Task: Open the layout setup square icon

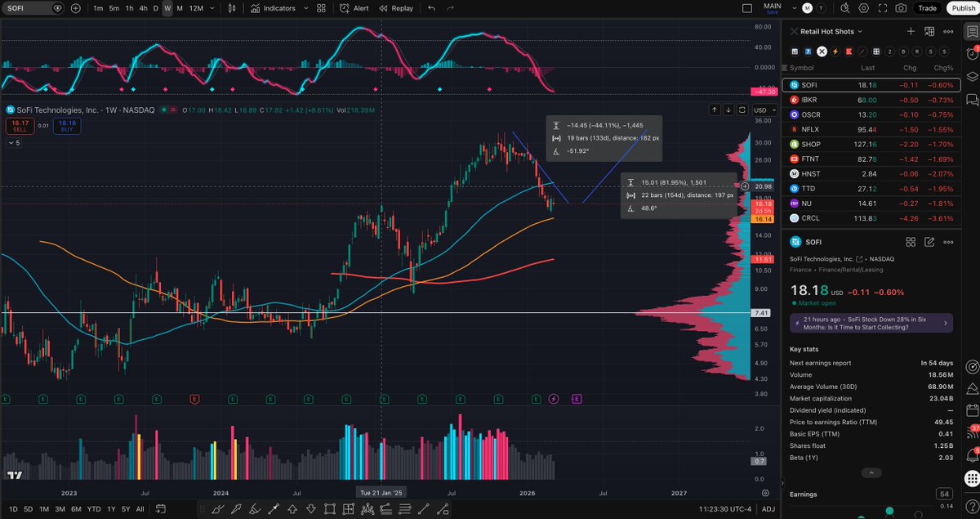Action: pos(747,8)
